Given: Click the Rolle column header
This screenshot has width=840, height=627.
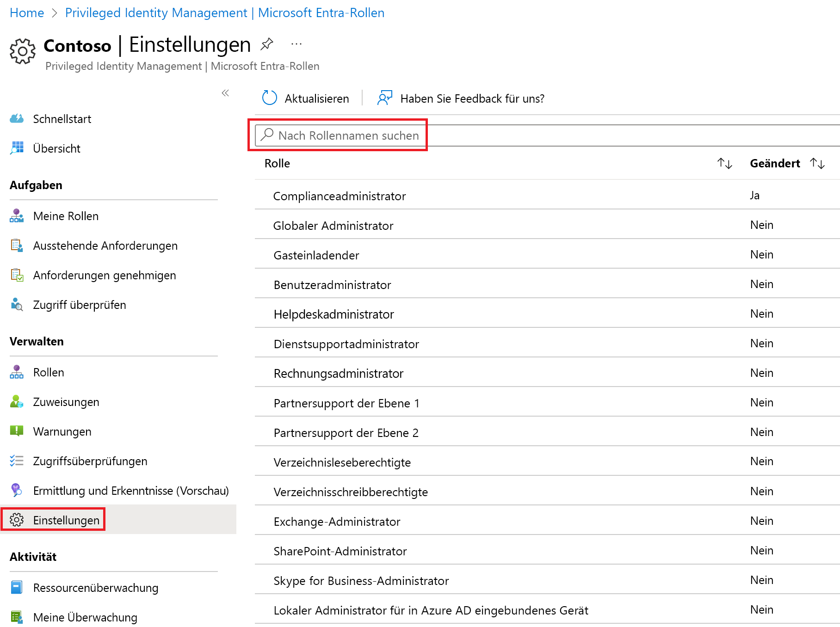Looking at the screenshot, I should [277, 163].
